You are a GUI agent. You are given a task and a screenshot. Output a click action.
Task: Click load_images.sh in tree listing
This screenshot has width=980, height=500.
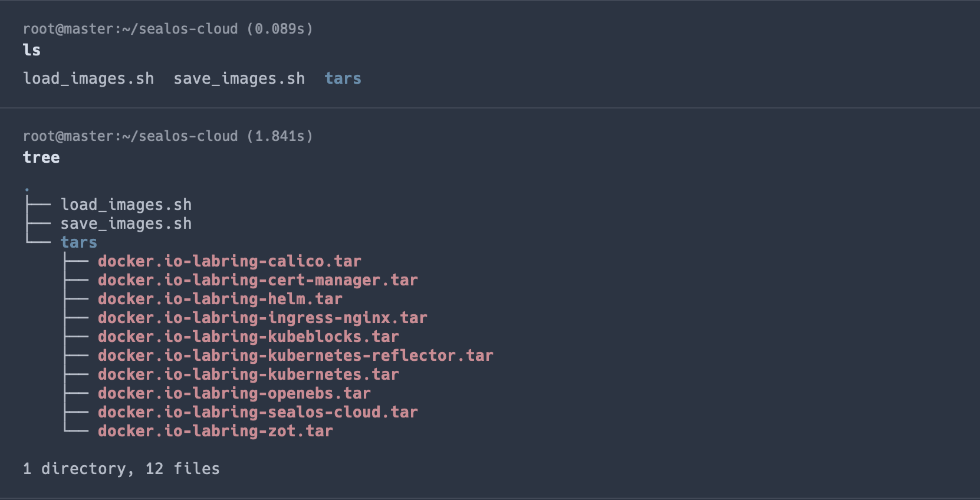point(126,205)
